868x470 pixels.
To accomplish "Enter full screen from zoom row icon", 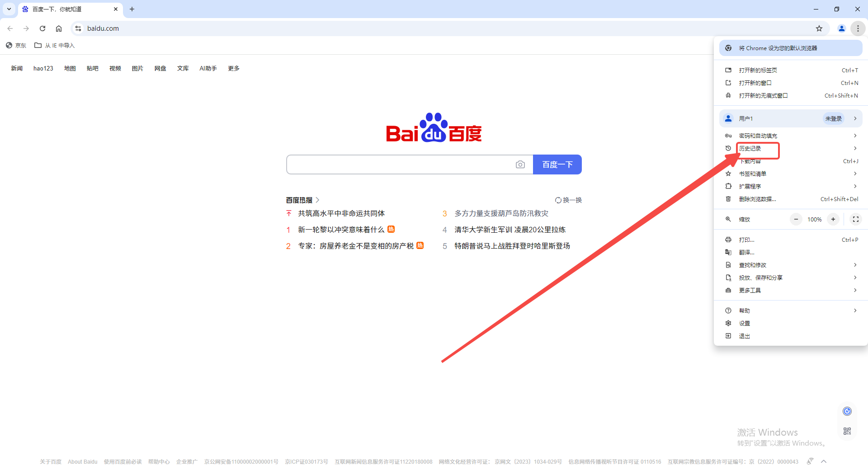I will pos(856,219).
